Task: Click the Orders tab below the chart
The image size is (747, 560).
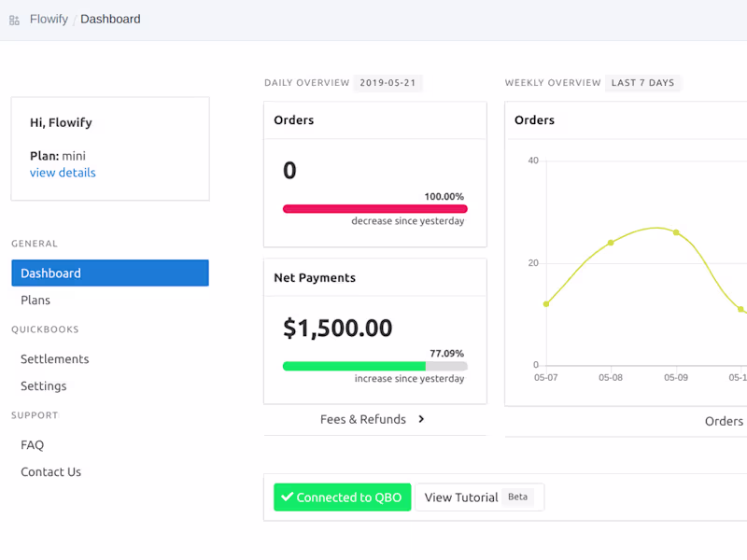Action: click(x=723, y=422)
